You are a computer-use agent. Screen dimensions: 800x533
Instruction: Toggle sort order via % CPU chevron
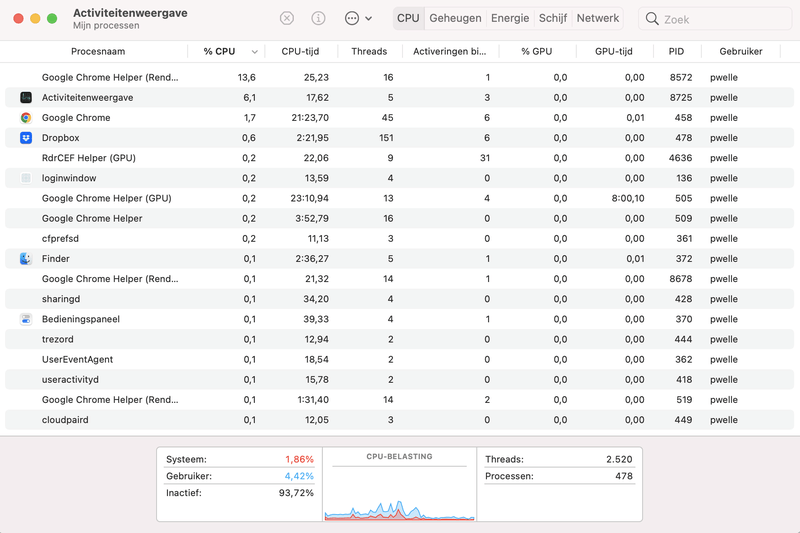point(254,52)
